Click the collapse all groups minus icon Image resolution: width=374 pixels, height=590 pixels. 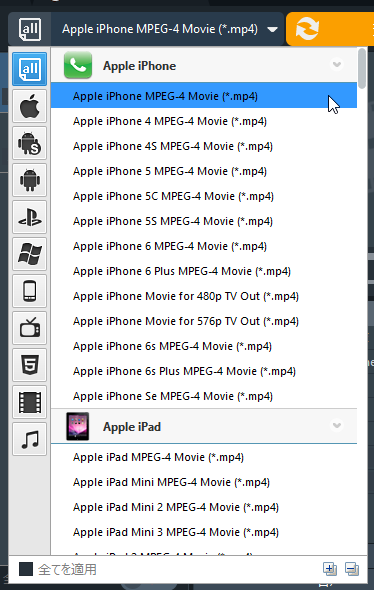(352, 569)
